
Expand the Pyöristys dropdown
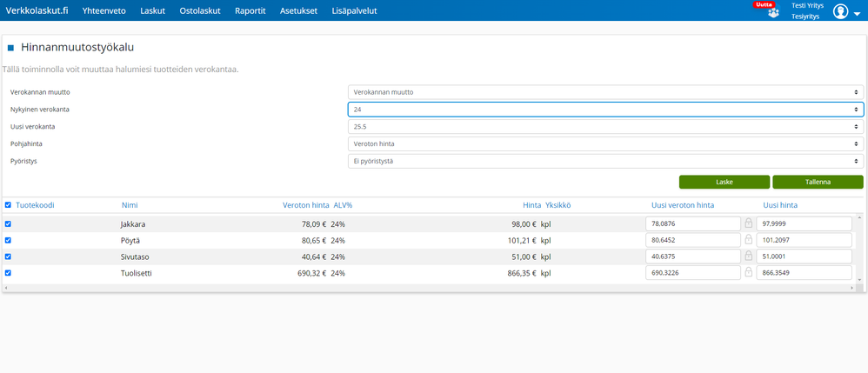pos(605,161)
